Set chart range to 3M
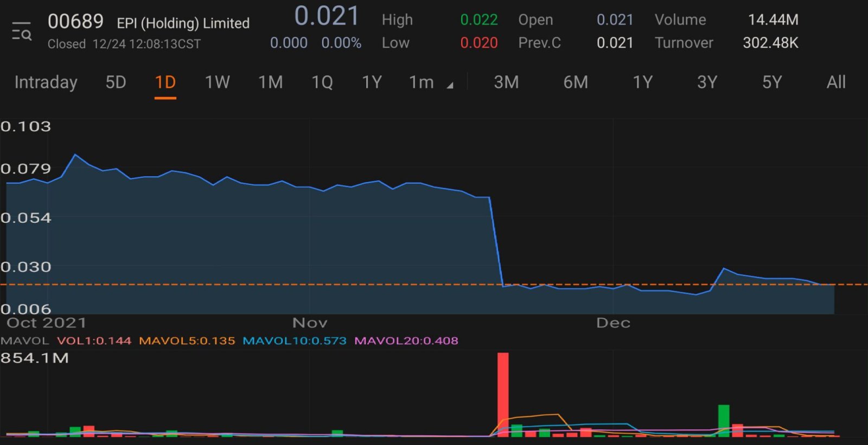868x445 pixels. pyautogui.click(x=506, y=82)
